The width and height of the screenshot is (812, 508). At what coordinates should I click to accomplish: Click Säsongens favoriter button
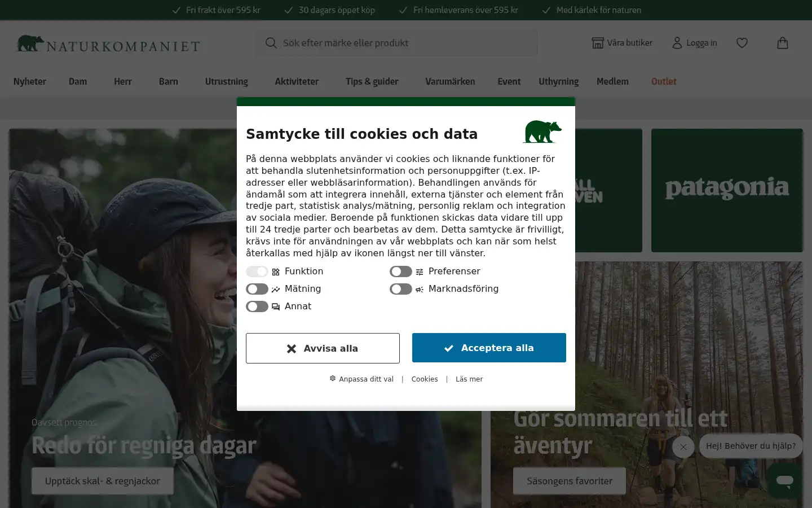click(x=570, y=481)
